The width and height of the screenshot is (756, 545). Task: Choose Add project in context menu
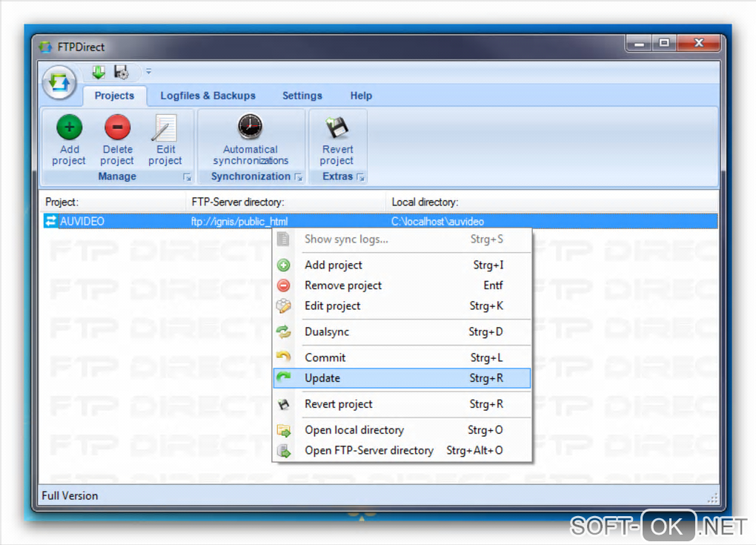click(x=402, y=265)
